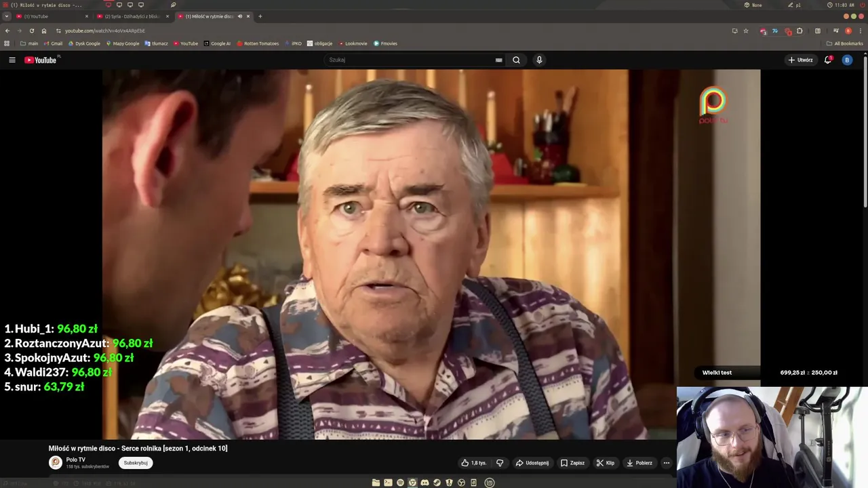
Task: Click the video player frame
Action: (431, 254)
